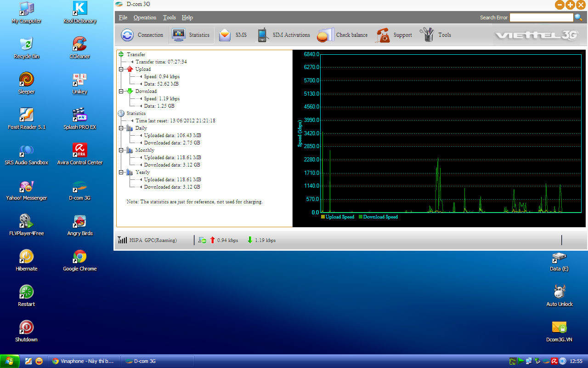Select 'Data: 52.62 MB' row
Image resolution: width=588 pixels, height=368 pixels.
click(x=161, y=84)
